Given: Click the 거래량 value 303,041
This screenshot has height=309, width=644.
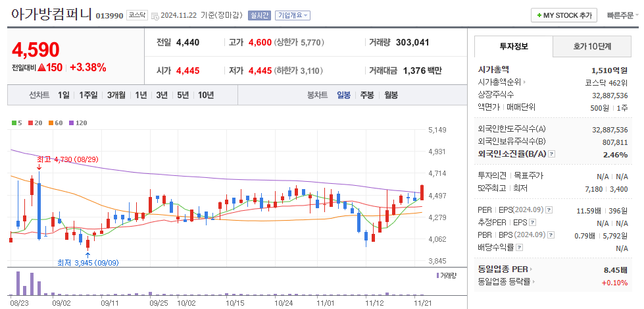Looking at the screenshot, I should coord(412,42).
